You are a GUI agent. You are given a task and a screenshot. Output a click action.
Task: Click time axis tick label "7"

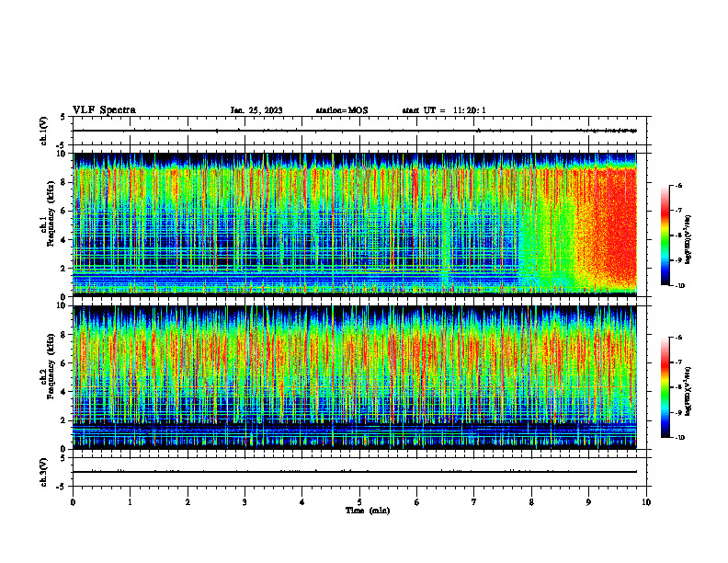click(x=474, y=502)
